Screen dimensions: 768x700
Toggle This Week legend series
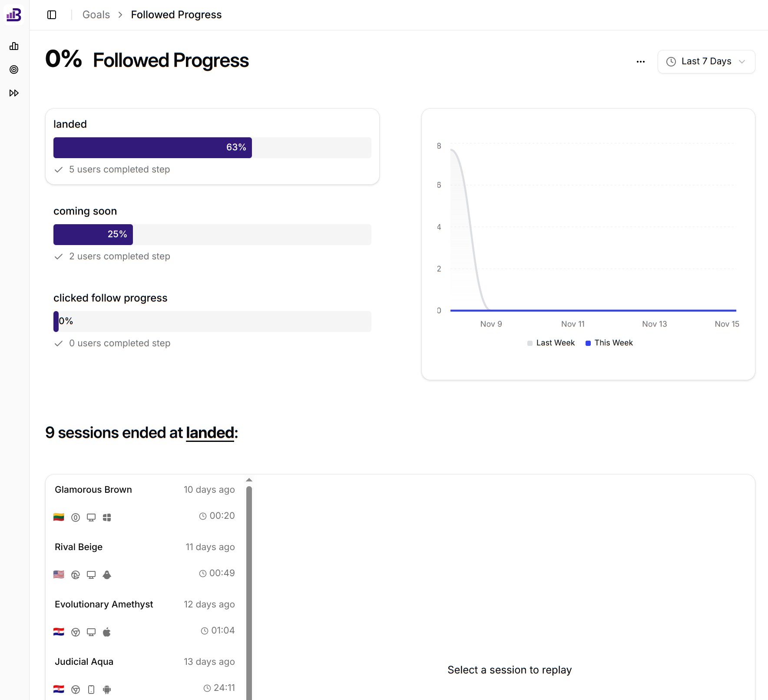[x=609, y=343]
